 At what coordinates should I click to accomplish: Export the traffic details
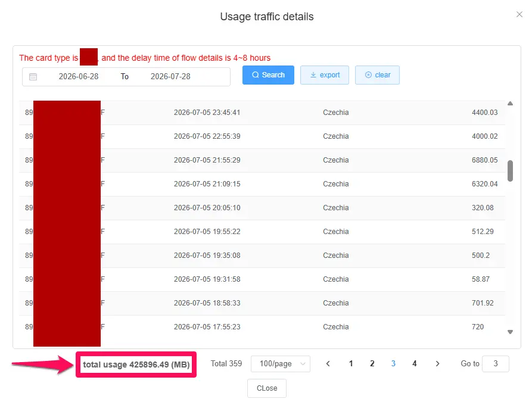click(324, 75)
